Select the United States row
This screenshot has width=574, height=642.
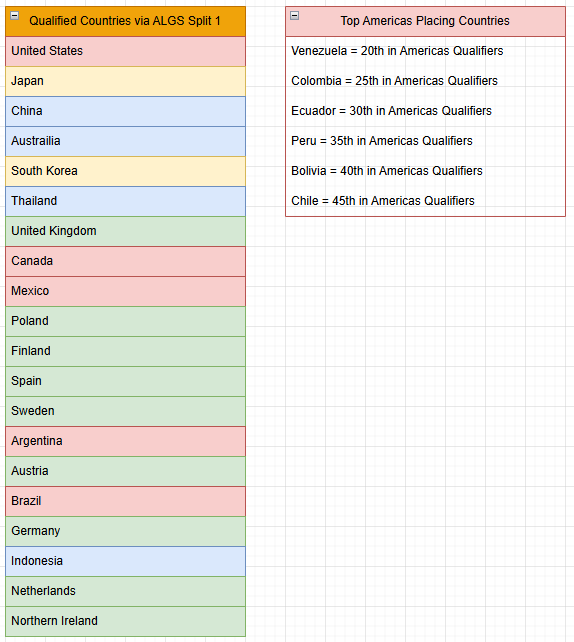tap(125, 51)
